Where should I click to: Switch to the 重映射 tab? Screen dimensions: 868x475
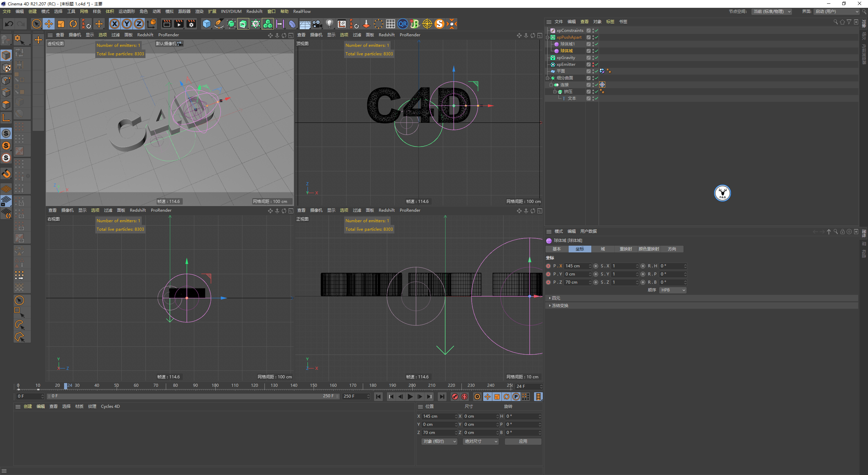625,249
